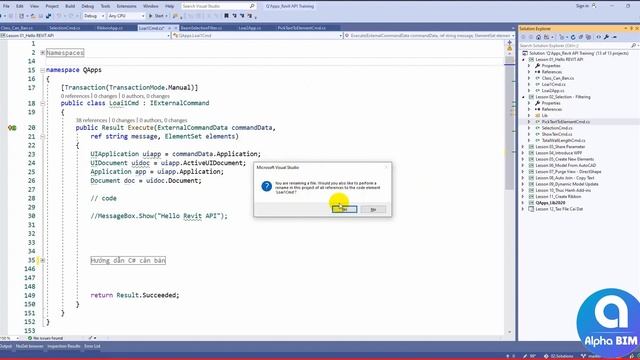Screen dimensions: 640x360
Task: Click the Collapse All icon in Solution Explorer
Action: (x=580, y=37)
